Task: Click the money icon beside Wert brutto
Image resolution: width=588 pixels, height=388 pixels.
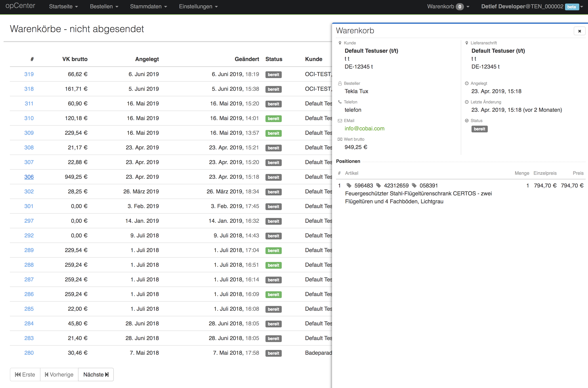Action: coord(340,139)
